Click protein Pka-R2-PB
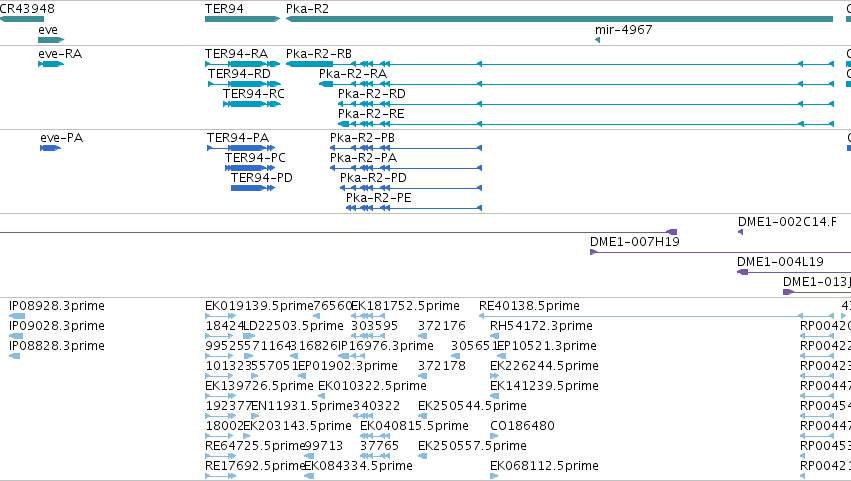Viewport: 851px width, 481px height. [x=362, y=138]
